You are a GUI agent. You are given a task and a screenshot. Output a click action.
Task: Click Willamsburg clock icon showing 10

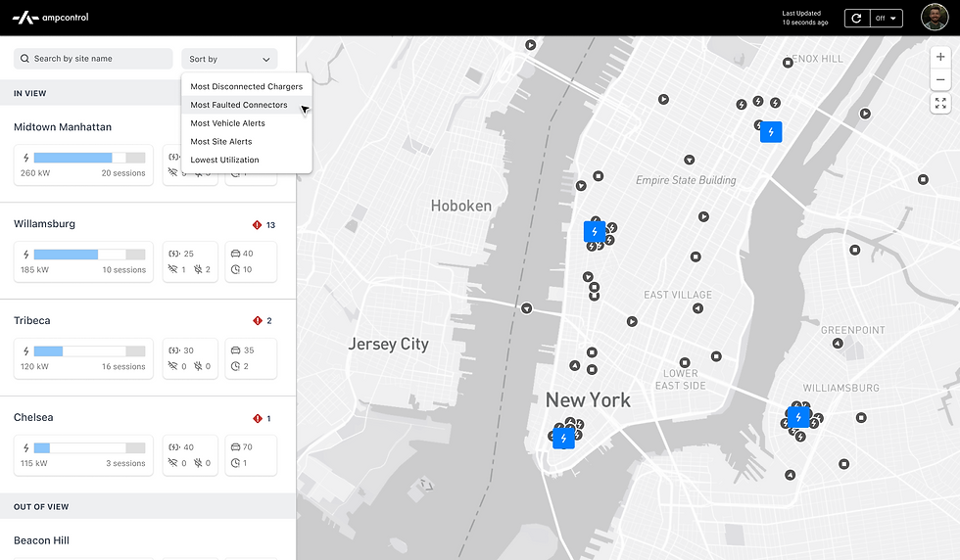[x=235, y=269]
